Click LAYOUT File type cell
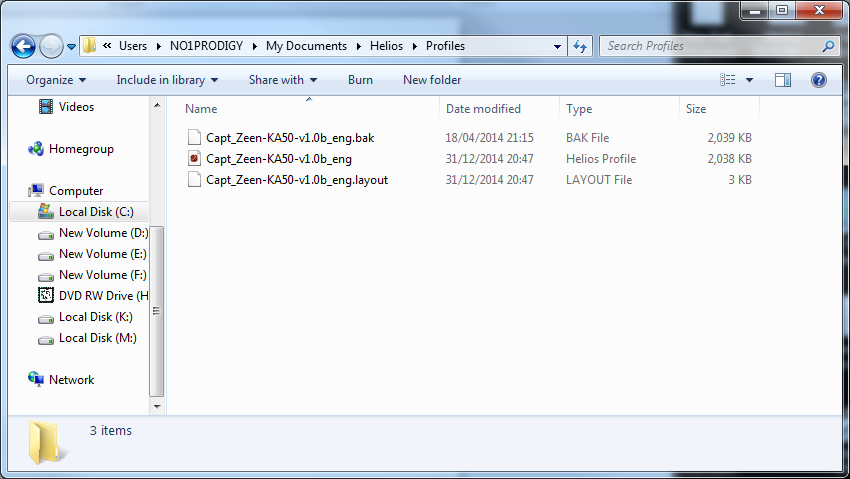850x479 pixels. (x=599, y=180)
